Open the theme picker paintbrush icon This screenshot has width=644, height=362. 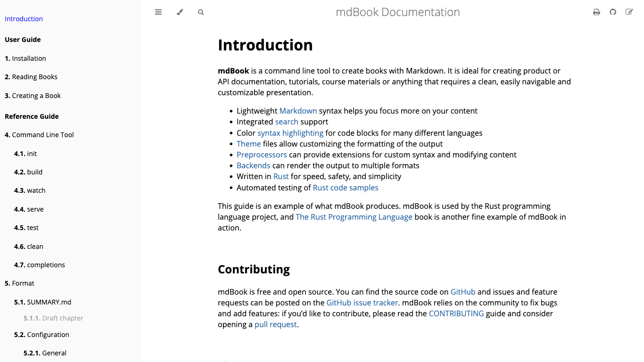[x=180, y=12]
